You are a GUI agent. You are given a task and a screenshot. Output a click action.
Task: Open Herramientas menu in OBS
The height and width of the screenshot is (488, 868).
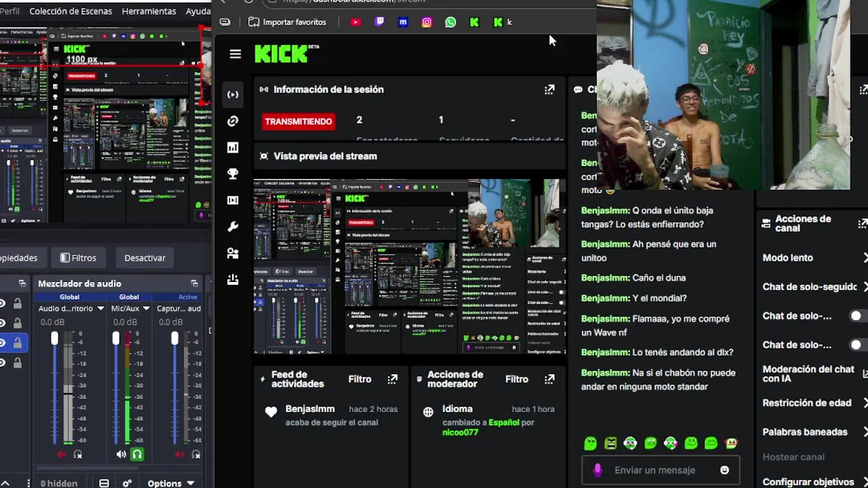click(149, 11)
